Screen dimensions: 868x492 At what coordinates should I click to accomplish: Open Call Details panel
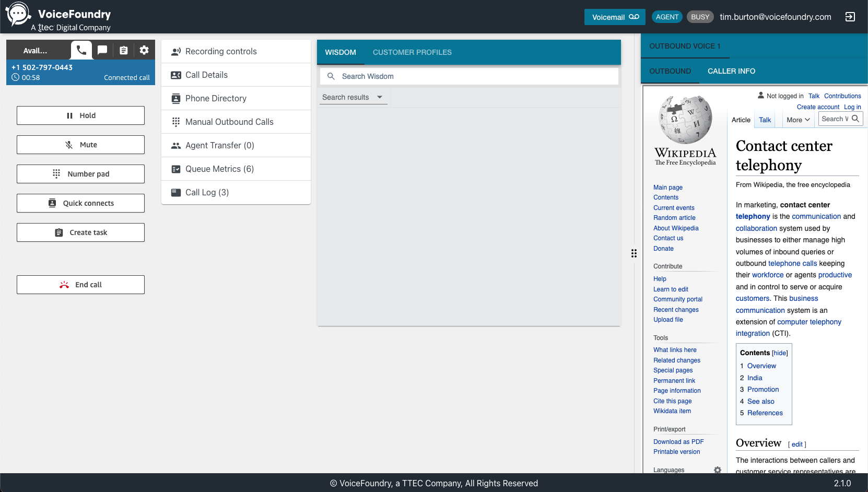(236, 75)
